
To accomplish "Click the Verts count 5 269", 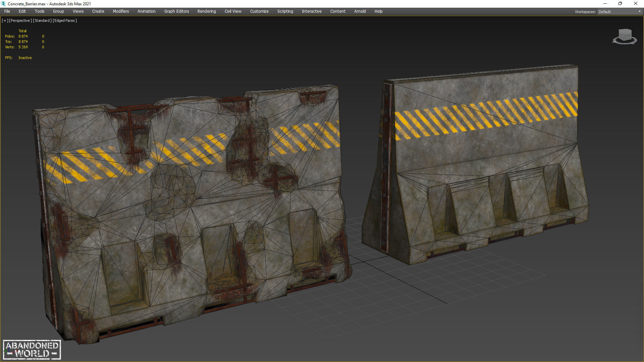I will 23,47.
